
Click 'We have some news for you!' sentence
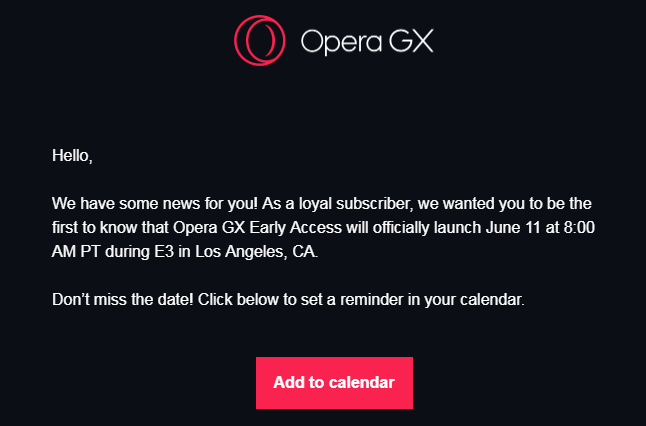click(x=155, y=204)
